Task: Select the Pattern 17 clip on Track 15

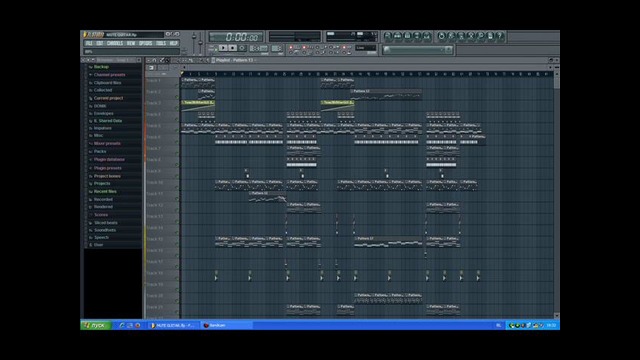Action: point(388,242)
